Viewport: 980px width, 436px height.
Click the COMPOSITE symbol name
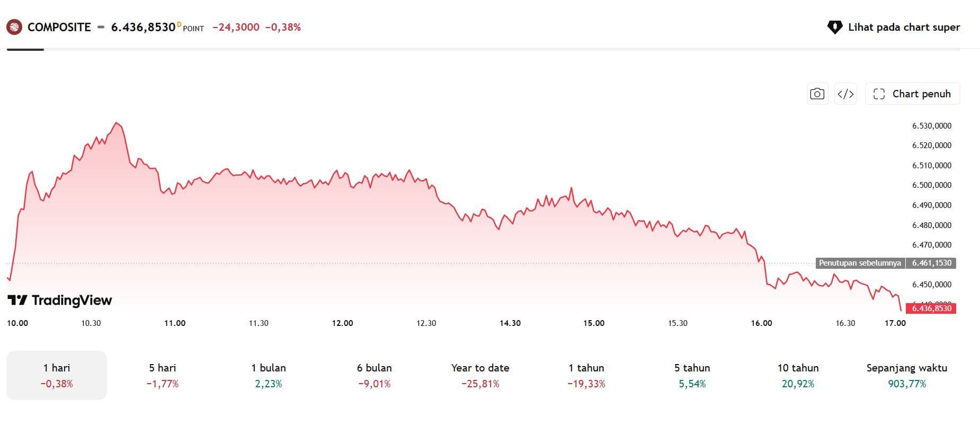(x=59, y=27)
